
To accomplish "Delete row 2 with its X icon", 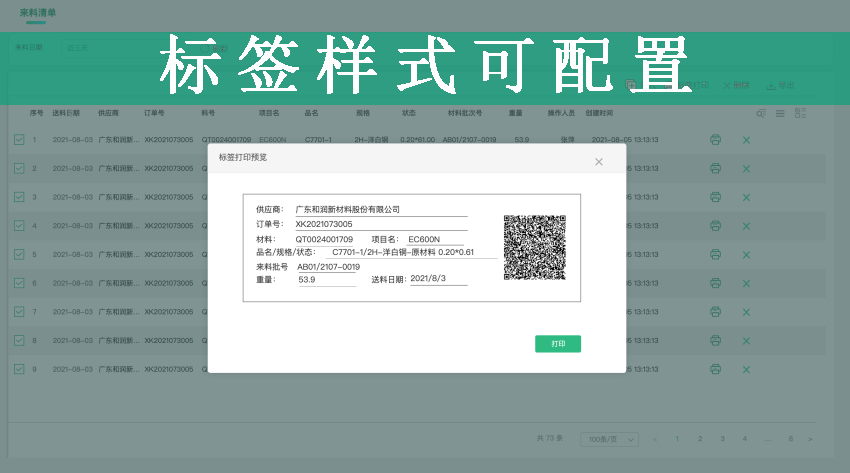I will coord(746,169).
